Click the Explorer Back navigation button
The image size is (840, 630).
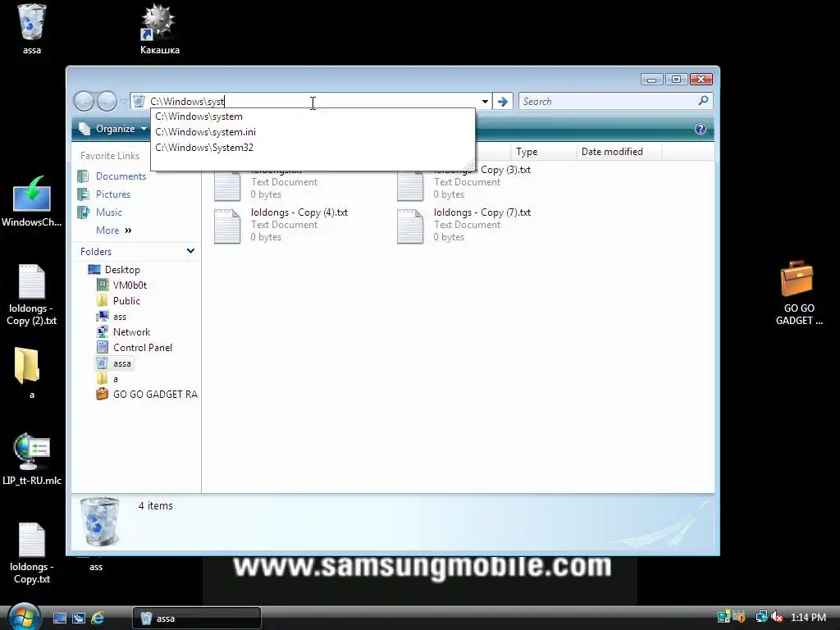(84, 101)
